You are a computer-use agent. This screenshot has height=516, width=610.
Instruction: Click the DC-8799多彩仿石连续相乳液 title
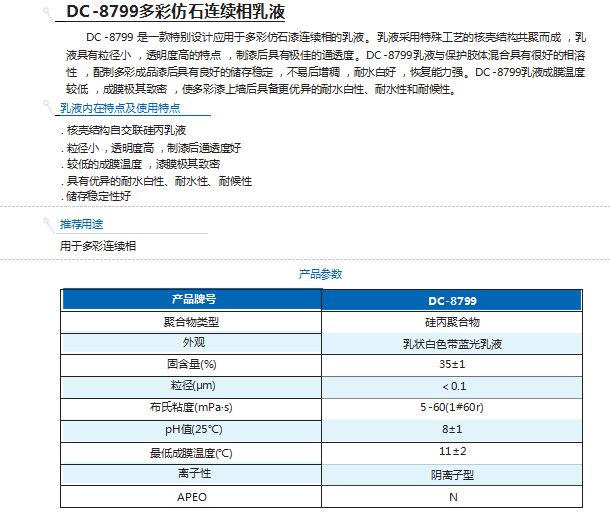click(176, 11)
